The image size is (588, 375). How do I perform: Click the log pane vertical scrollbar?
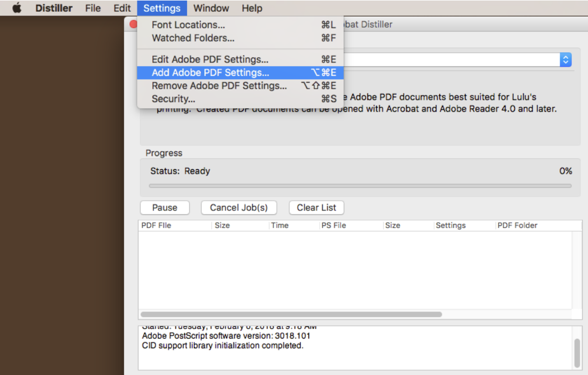577,353
